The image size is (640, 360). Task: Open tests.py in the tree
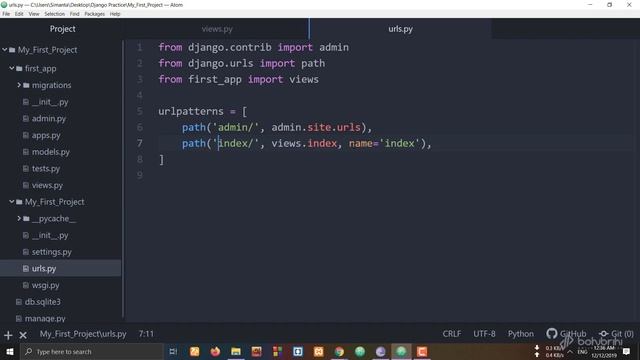pyautogui.click(x=46, y=168)
